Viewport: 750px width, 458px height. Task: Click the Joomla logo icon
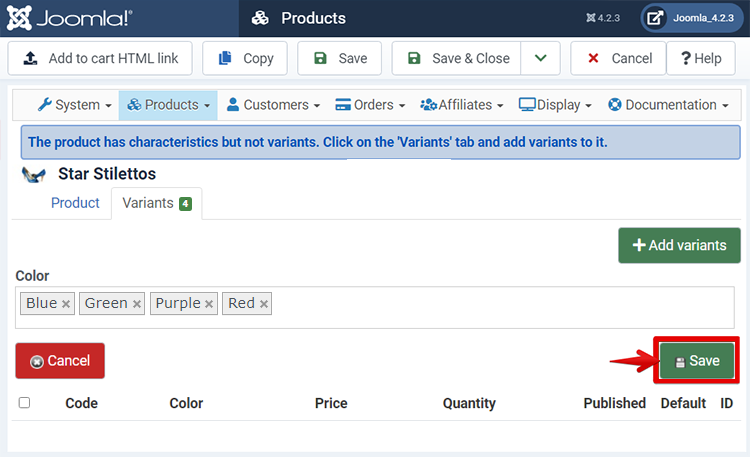(19, 18)
